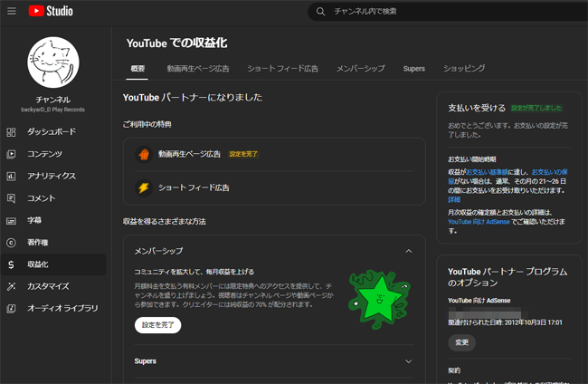Click the channel name backyarD_D Play Records
588x384 pixels.
coord(52,110)
